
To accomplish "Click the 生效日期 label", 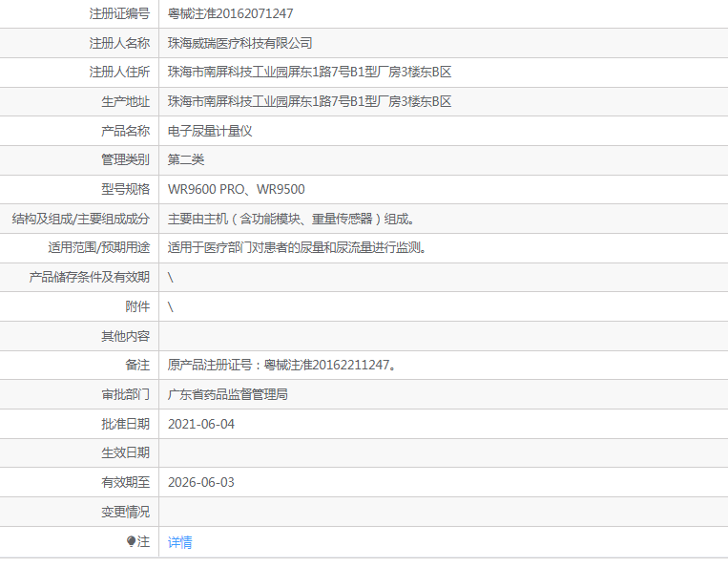I will (x=125, y=452).
